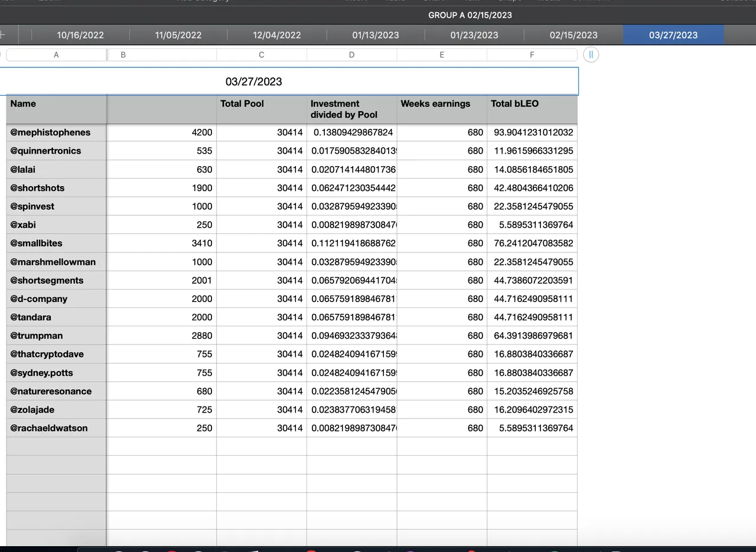Click the 2001 investment cell
The height and width of the screenshot is (552, 756).
161,280
